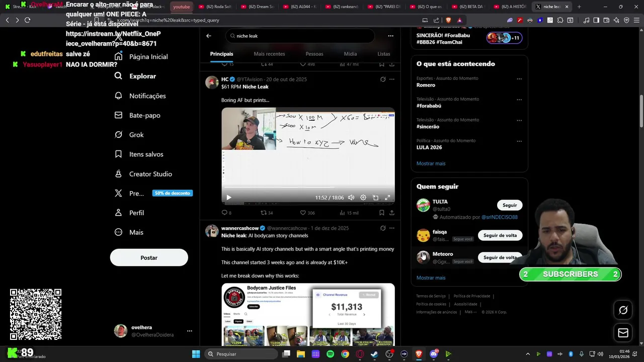
Task: Open options for #sincerão trend
Action: click(x=519, y=121)
